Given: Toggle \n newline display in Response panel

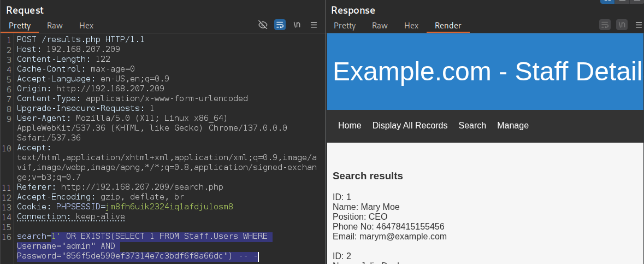Looking at the screenshot, I should point(622,25).
